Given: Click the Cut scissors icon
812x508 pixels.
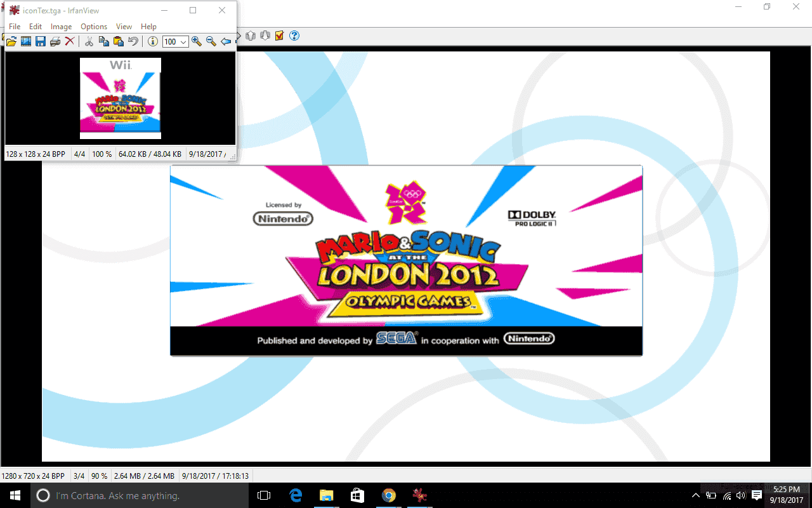Looking at the screenshot, I should pos(89,41).
